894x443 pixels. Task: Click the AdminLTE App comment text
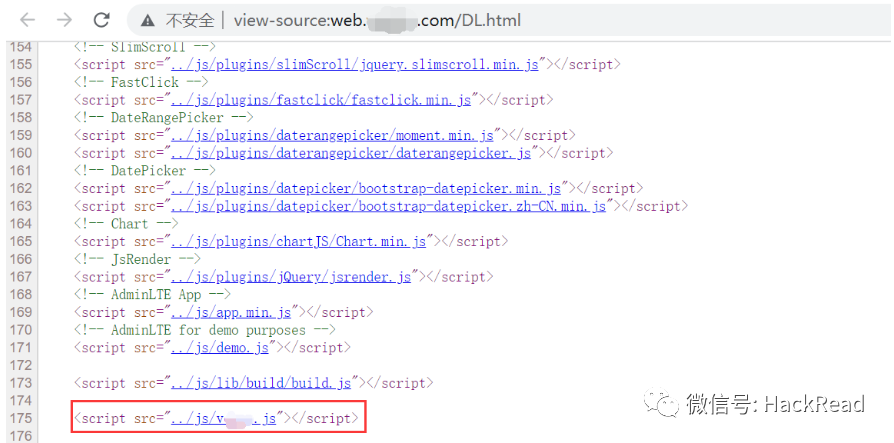coord(152,294)
